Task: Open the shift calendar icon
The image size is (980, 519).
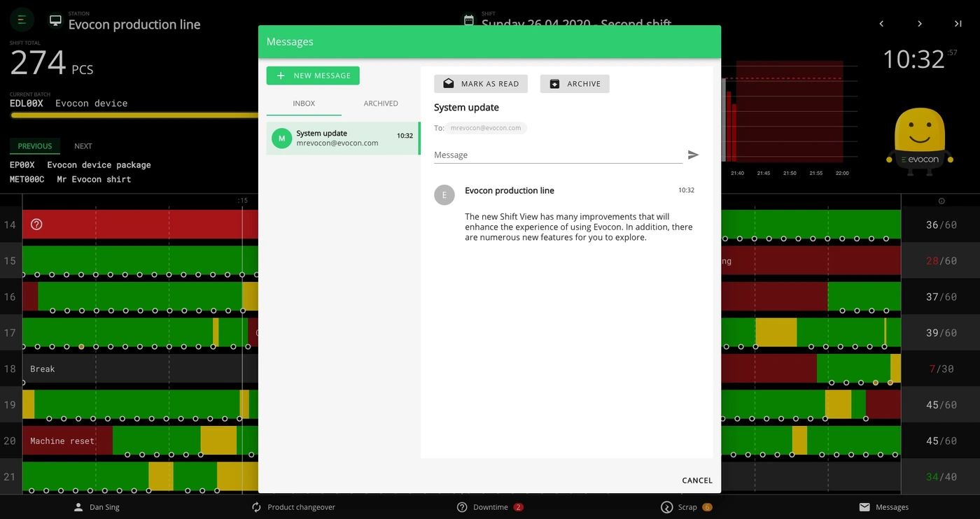Action: [x=469, y=20]
